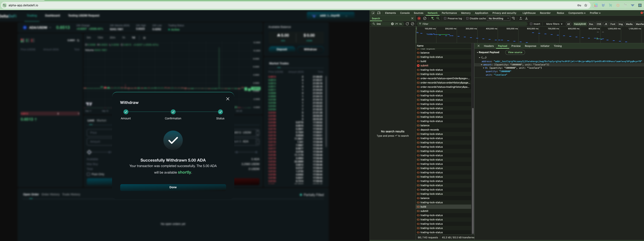The image size is (644, 241).
Task: Toggle device toolbar icon
Action: click(379, 13)
